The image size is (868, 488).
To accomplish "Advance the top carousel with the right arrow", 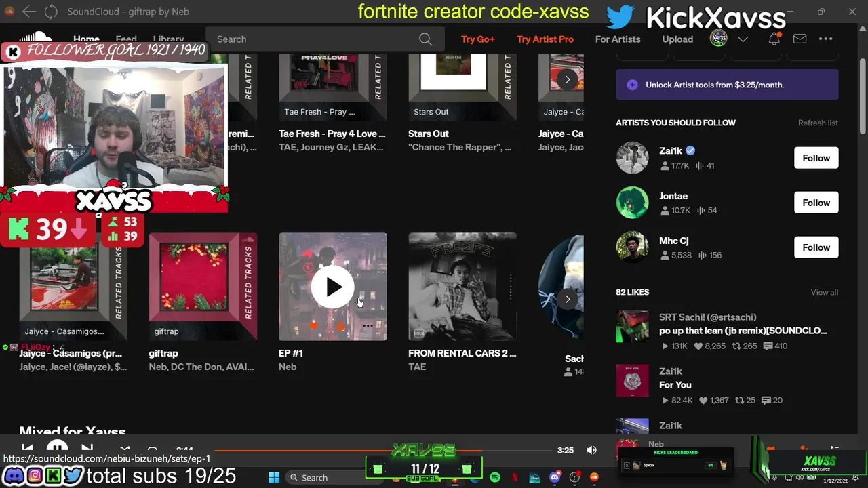I will coord(568,79).
